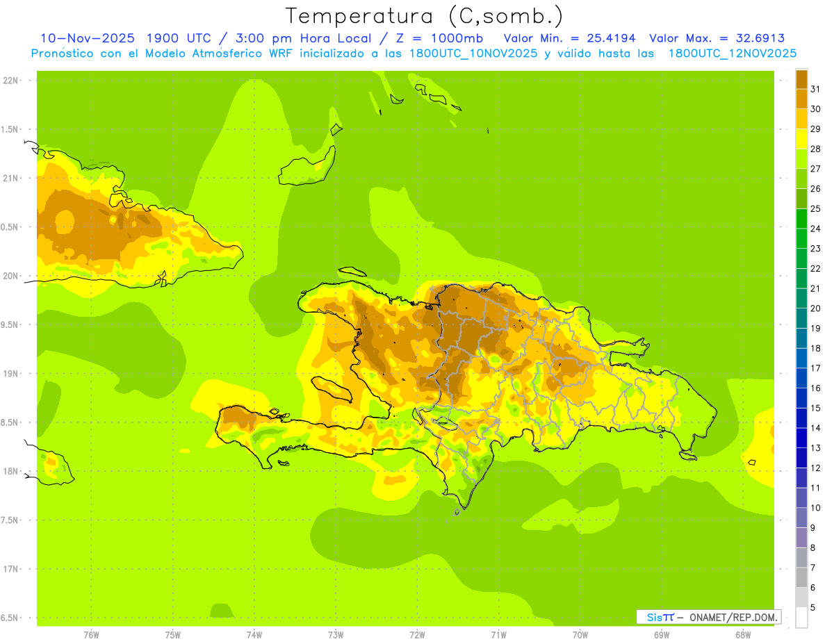The height and width of the screenshot is (644, 834).
Task: Click the "1.5N" latitude label
Action: tap(10, 130)
